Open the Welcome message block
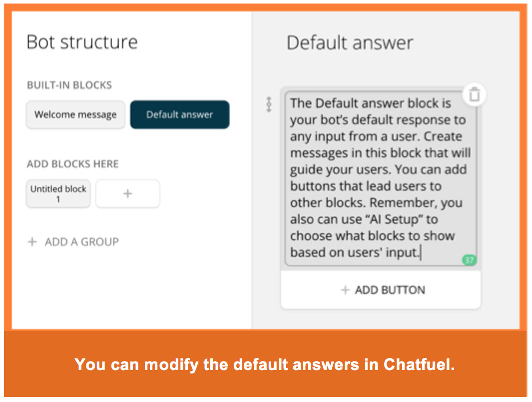Screen dimensions: 532x402 (x=75, y=115)
